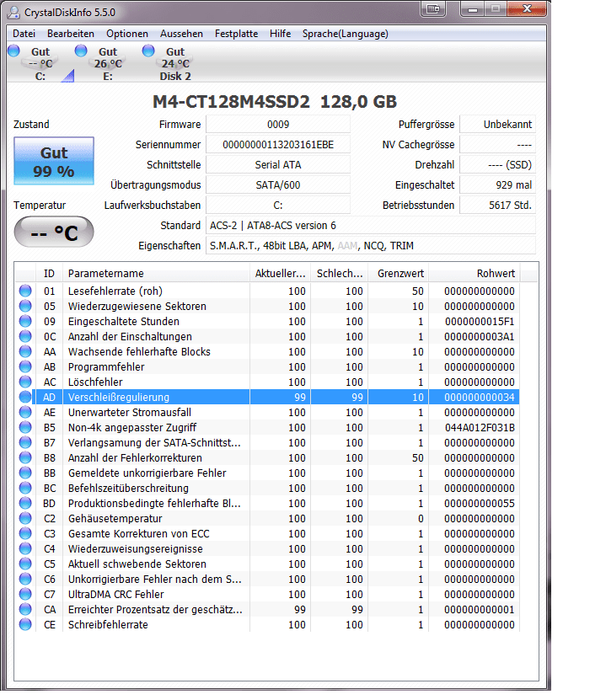Click the Übertragungsmodus SATA/600 field
606x700 pixels.
(278, 184)
